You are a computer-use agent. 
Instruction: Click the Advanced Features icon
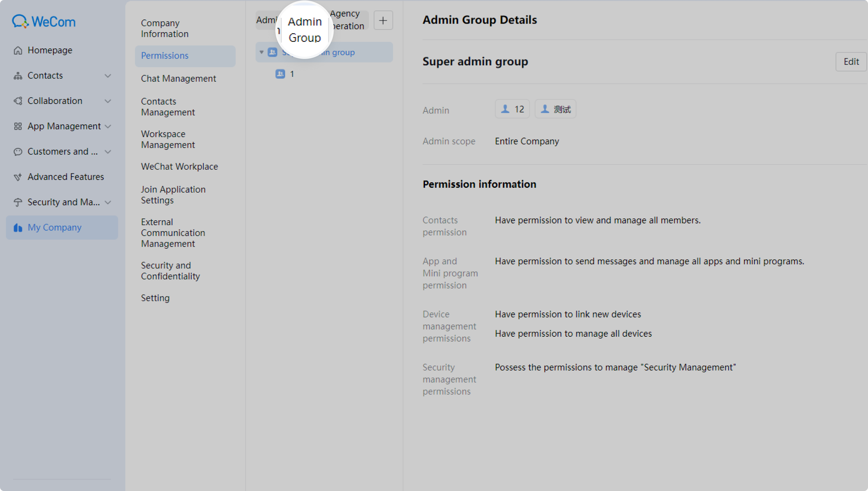[18, 177]
